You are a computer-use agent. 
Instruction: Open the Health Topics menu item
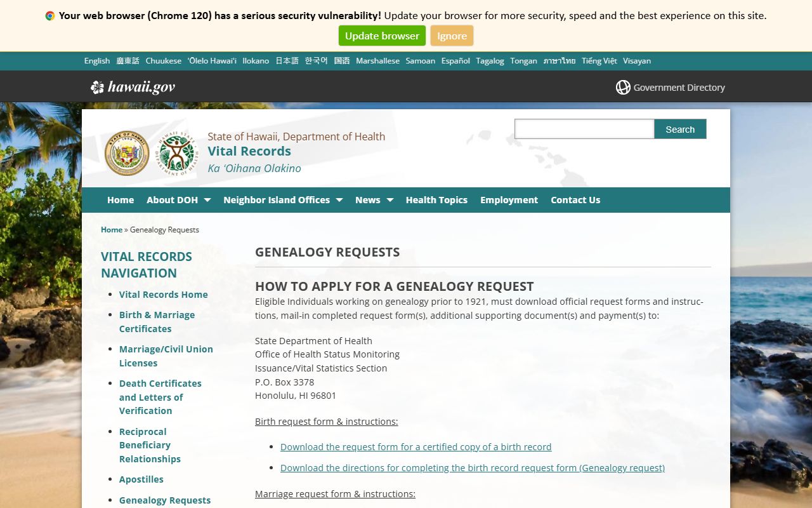(436, 200)
